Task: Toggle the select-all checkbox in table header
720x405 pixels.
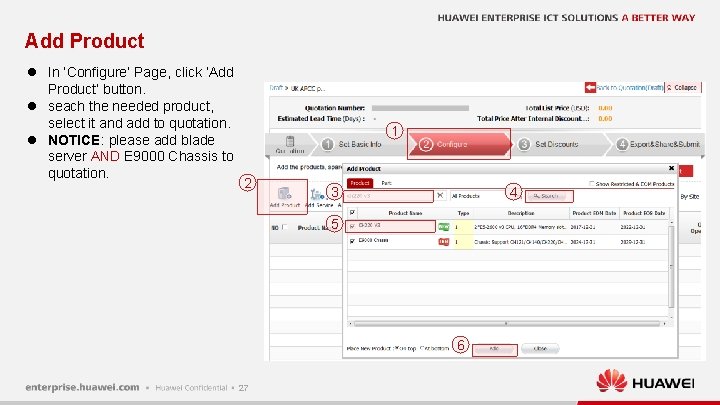Action: coord(352,213)
